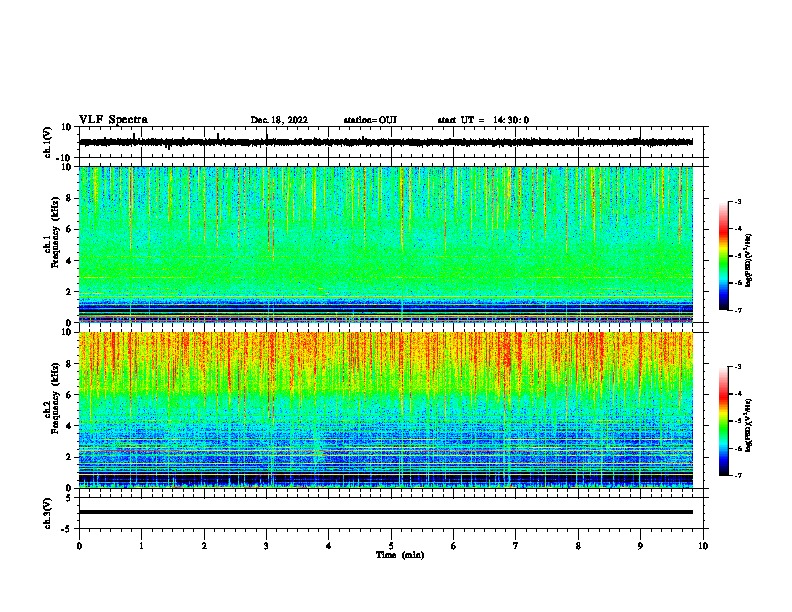Click time axis tick label "5"

[391, 546]
